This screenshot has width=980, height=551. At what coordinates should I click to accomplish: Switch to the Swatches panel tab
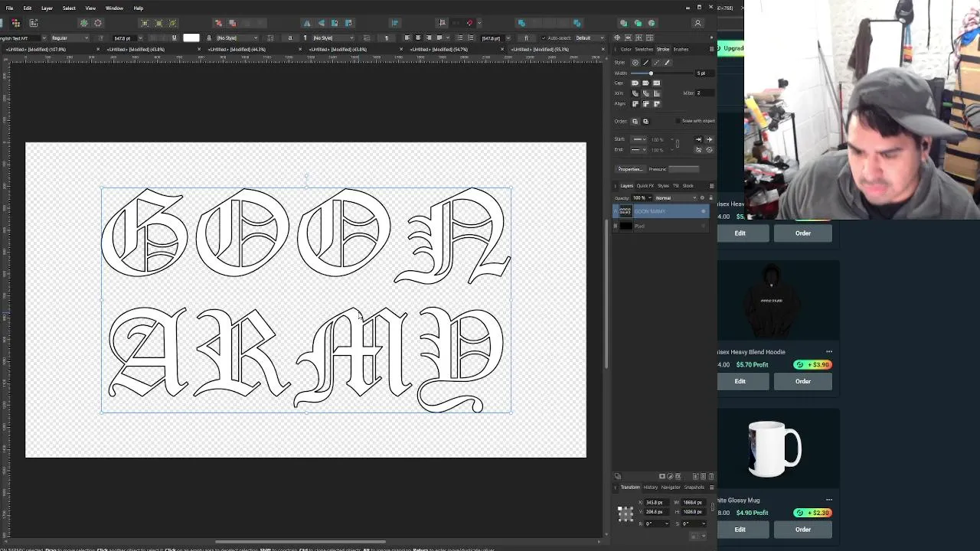(x=644, y=49)
